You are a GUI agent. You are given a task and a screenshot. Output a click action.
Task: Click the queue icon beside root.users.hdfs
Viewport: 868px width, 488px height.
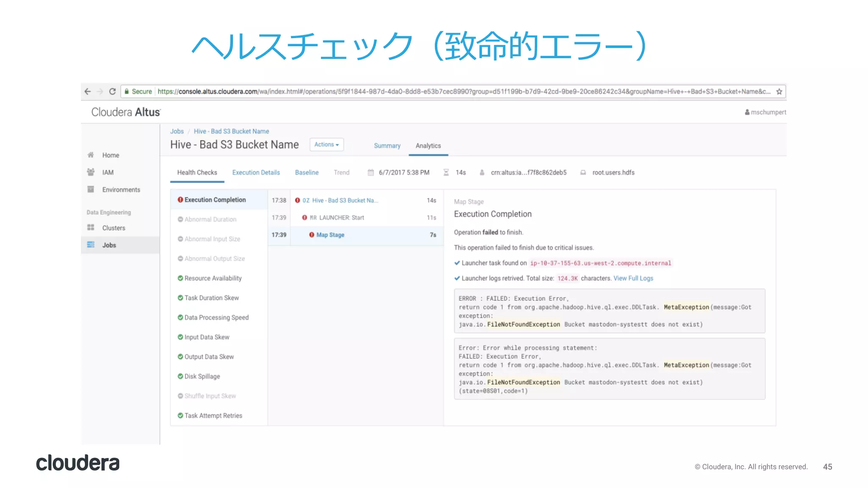(583, 172)
